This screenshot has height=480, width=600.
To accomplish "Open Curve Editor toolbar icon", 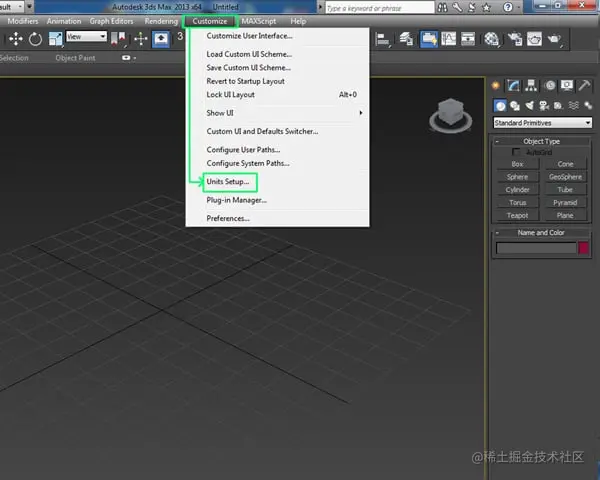I will (x=448, y=39).
